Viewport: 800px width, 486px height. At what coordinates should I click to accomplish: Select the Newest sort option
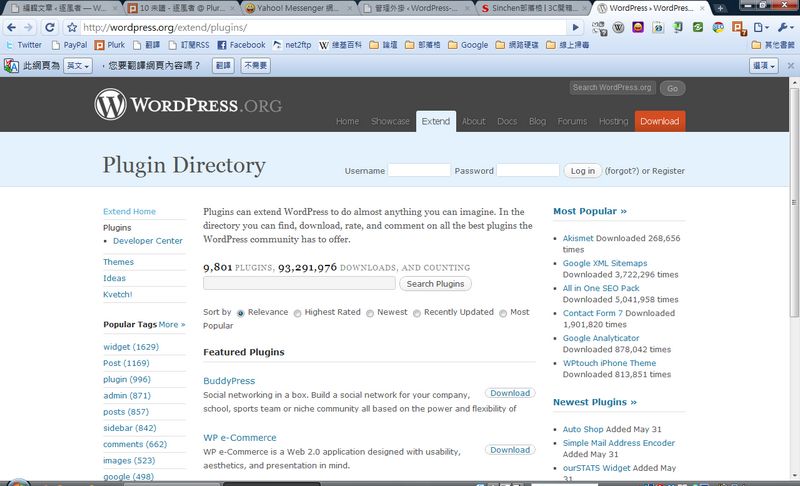[370, 313]
